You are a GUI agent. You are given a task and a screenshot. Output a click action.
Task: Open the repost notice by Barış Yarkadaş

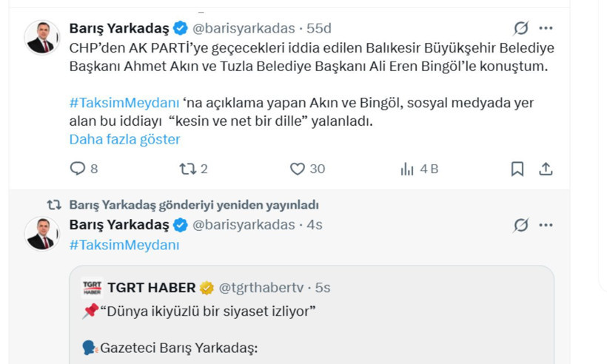(x=193, y=205)
